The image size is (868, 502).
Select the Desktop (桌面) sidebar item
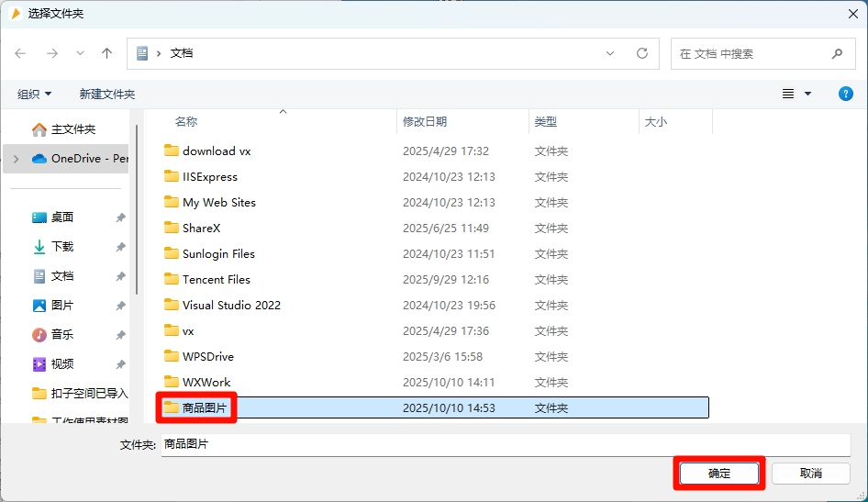[x=61, y=218]
